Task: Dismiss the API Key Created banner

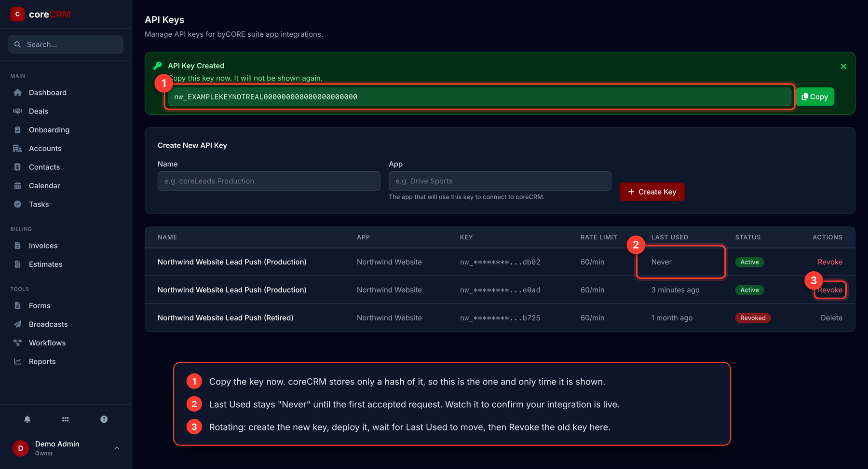Action: pos(843,67)
